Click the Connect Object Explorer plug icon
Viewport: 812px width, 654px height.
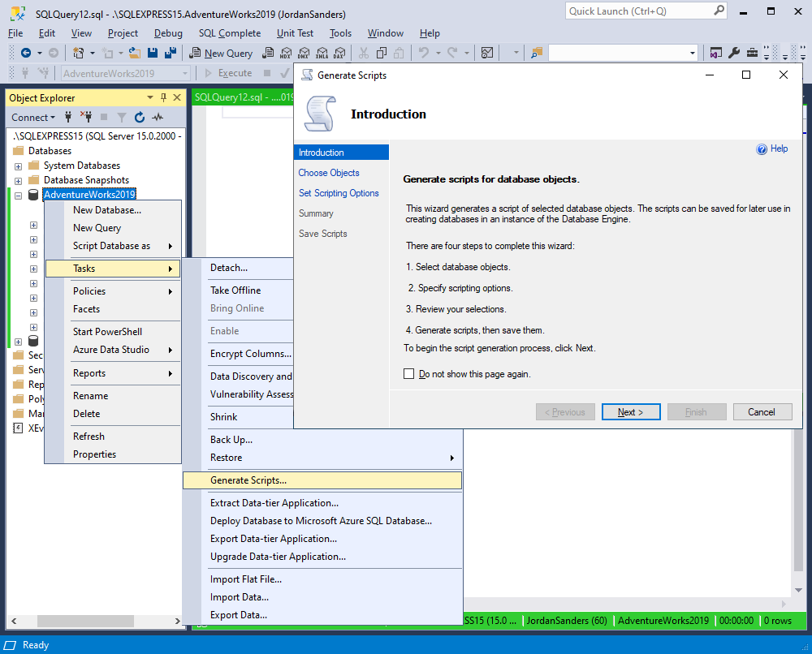[68, 117]
